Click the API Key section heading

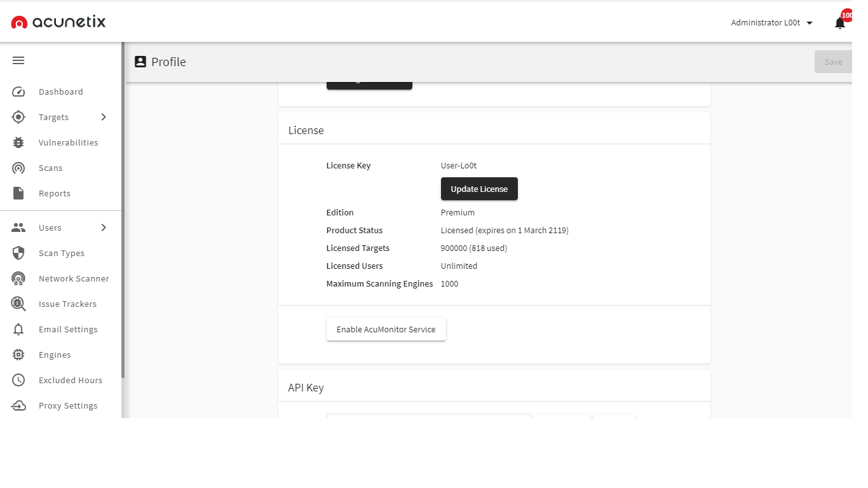coord(306,388)
